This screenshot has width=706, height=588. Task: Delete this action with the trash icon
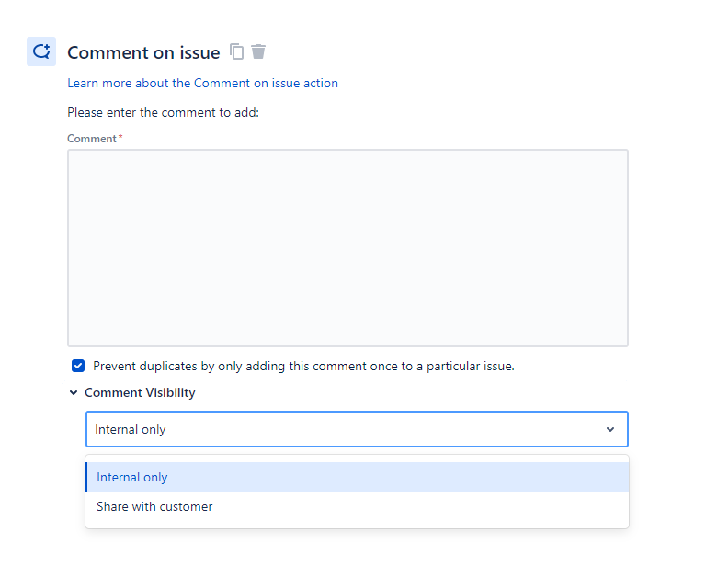258,51
